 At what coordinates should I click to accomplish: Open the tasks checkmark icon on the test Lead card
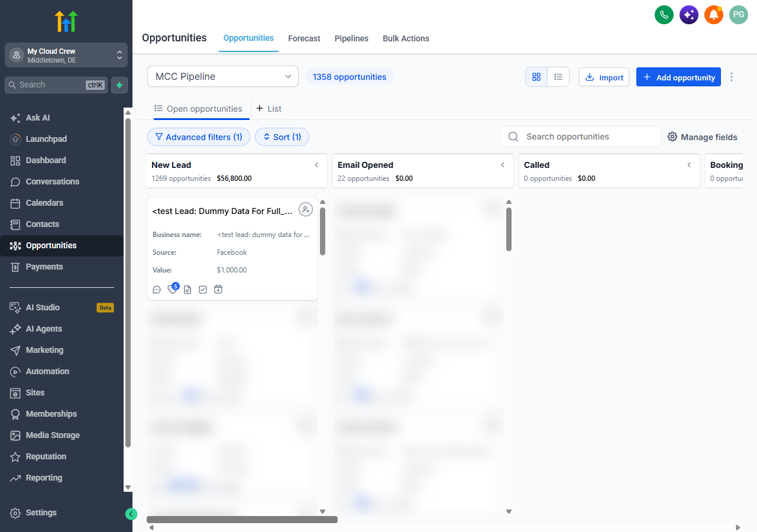[203, 290]
